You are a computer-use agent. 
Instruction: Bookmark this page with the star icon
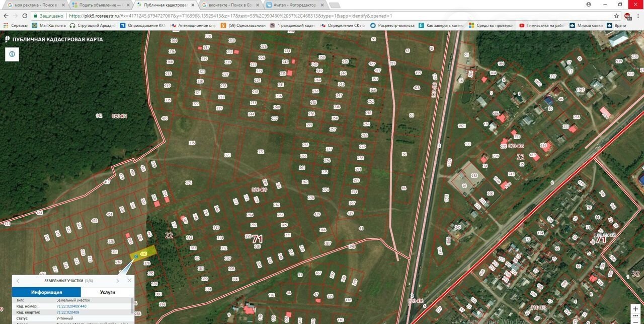pos(616,16)
